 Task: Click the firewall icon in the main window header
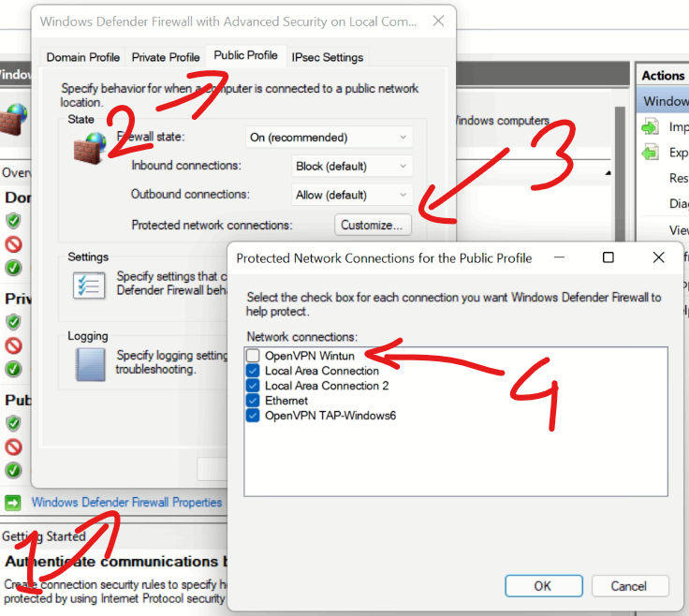coord(13,120)
